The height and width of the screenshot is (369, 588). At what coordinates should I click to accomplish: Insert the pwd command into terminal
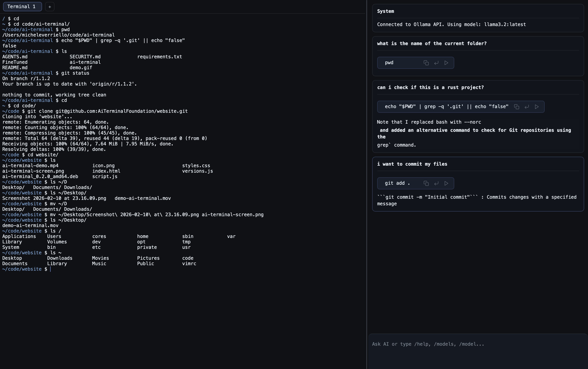click(x=436, y=63)
